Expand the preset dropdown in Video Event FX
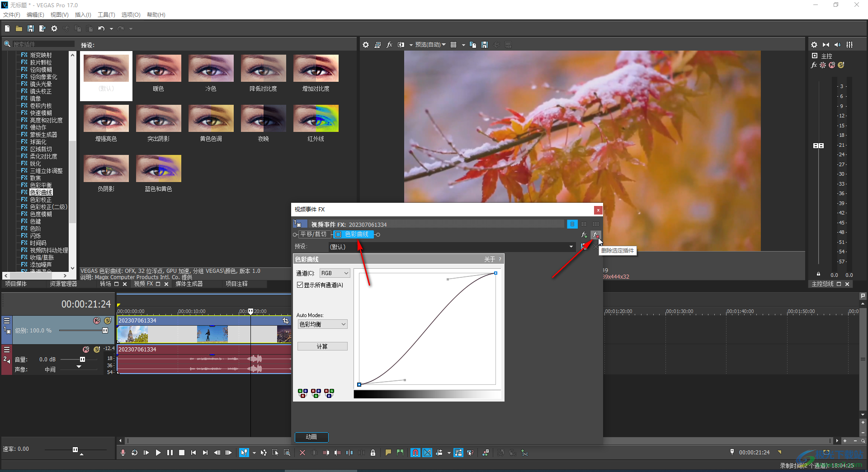This screenshot has height=472, width=868. click(x=571, y=247)
